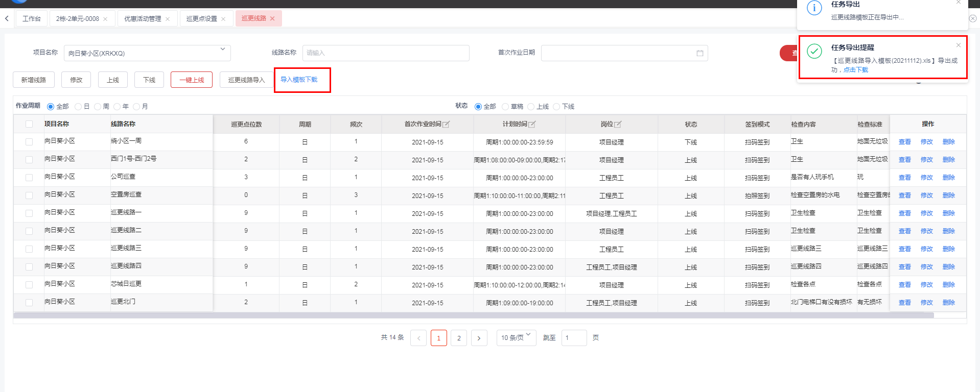Select the 巡更线路 tab
This screenshot has width=980, height=392.
[254, 18]
